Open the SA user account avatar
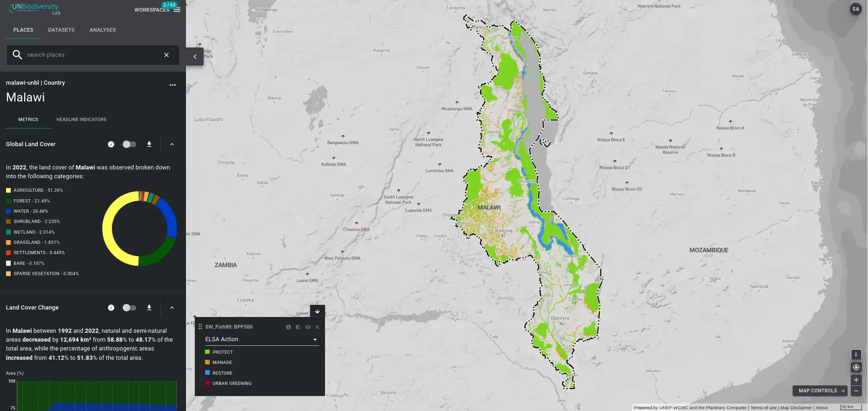Screen dimensions: 868x411 click(x=855, y=9)
